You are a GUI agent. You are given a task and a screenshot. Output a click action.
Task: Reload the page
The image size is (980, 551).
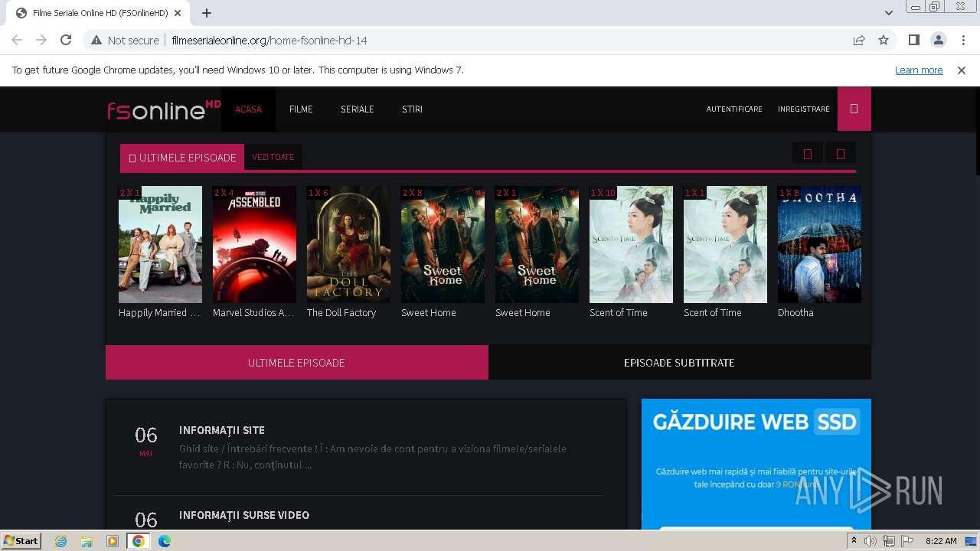[x=66, y=40]
